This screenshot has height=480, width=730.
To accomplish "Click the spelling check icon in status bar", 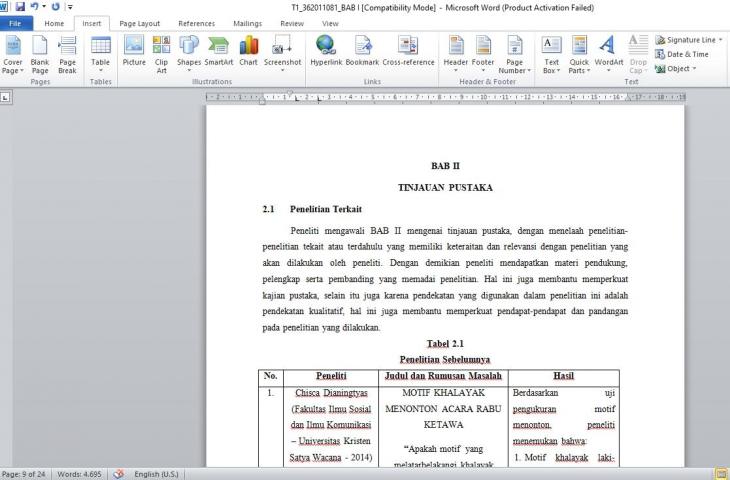I will tap(118, 474).
